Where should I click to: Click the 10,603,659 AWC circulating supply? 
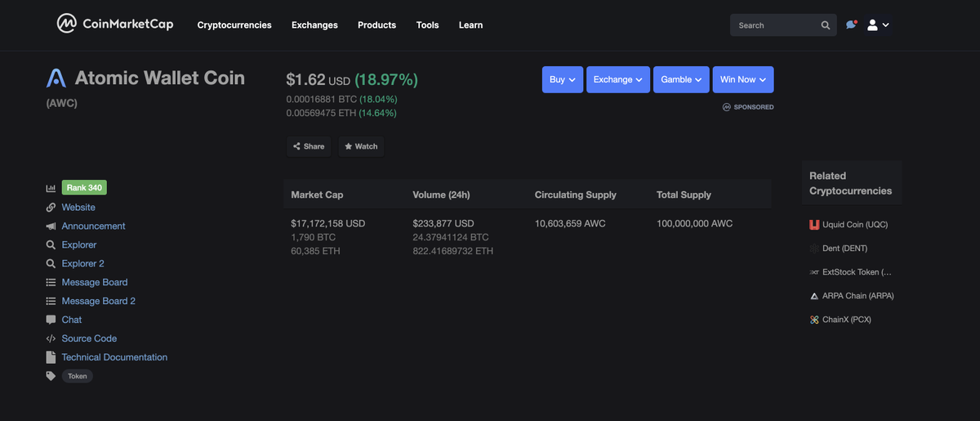[x=570, y=224]
